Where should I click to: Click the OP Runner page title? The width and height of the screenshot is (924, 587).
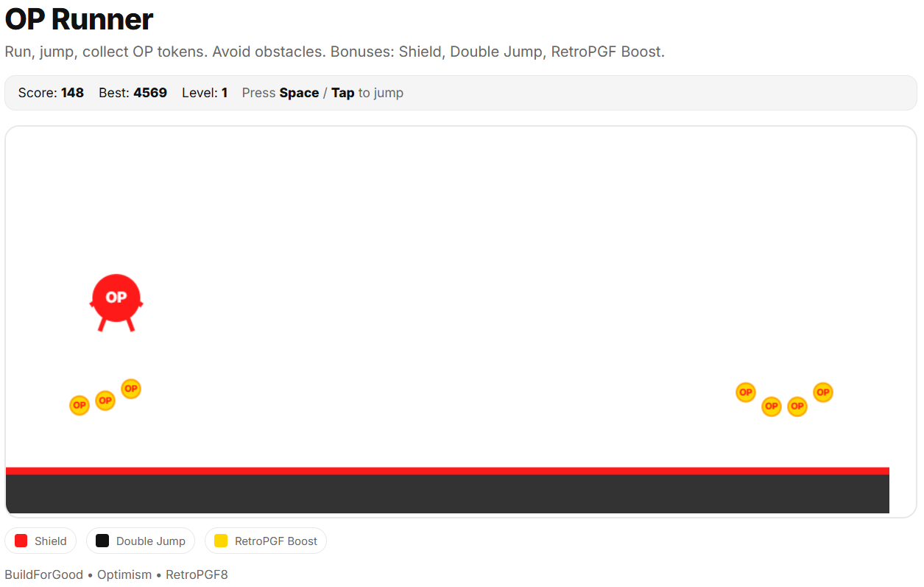pyautogui.click(x=79, y=20)
